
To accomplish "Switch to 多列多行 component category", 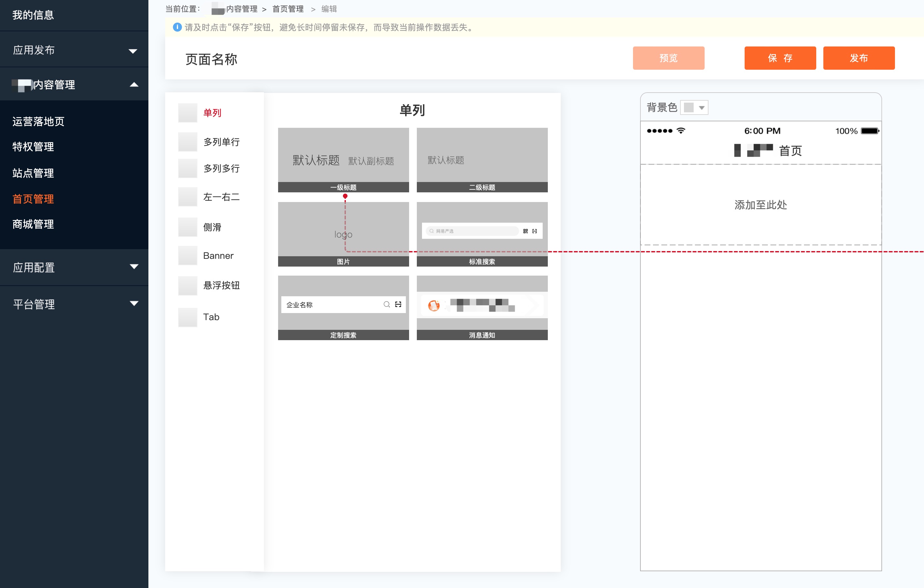I will tap(221, 168).
